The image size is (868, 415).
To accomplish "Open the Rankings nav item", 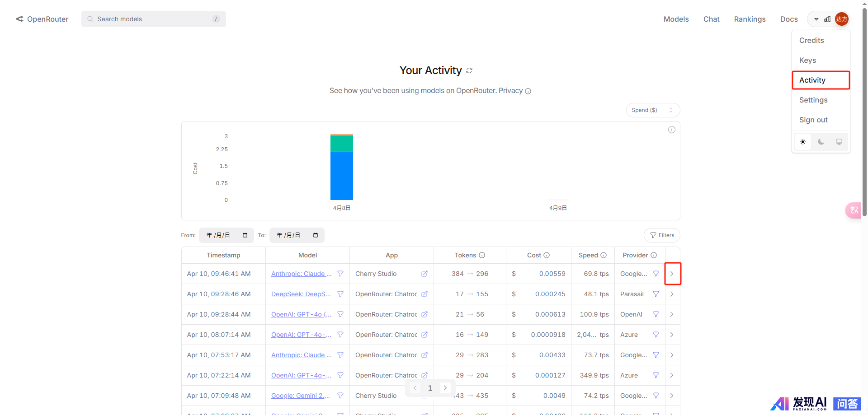I will [x=750, y=19].
